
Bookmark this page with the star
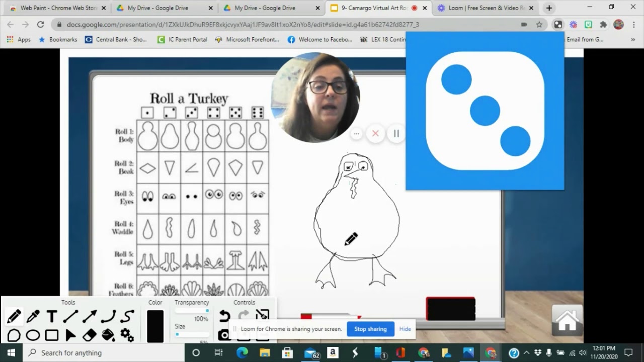[539, 24]
